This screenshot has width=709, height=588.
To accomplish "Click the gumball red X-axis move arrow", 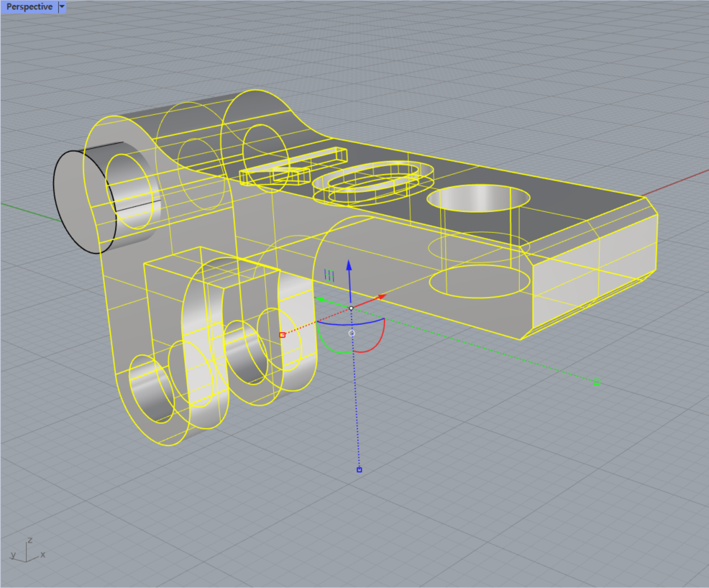I will tap(381, 296).
